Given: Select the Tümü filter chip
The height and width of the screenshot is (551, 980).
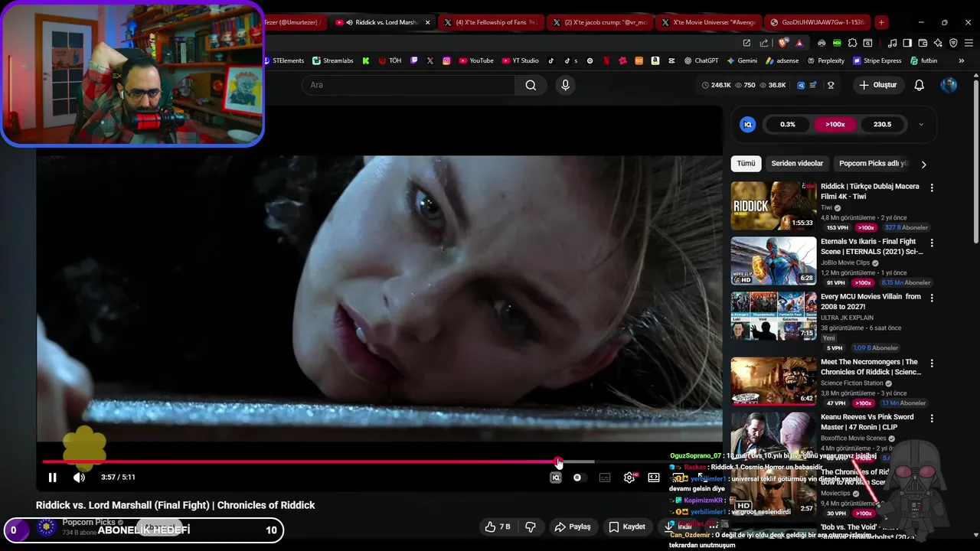Looking at the screenshot, I should click(746, 164).
